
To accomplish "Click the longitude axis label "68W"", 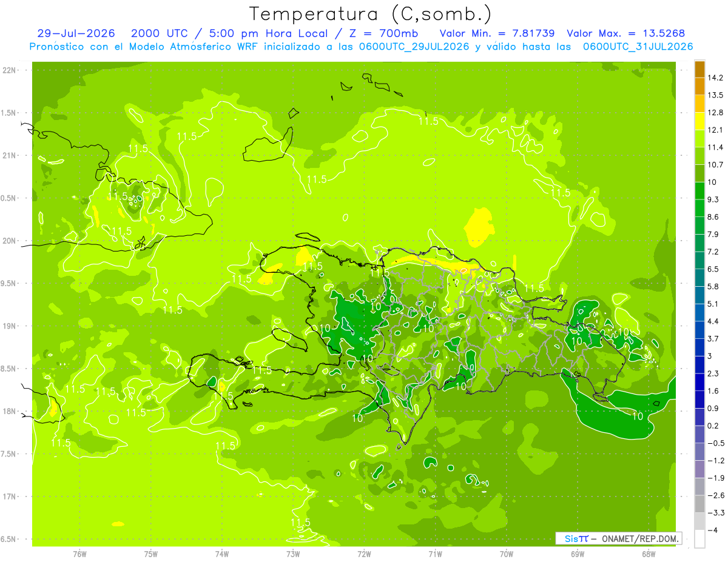I will pyautogui.click(x=648, y=554).
